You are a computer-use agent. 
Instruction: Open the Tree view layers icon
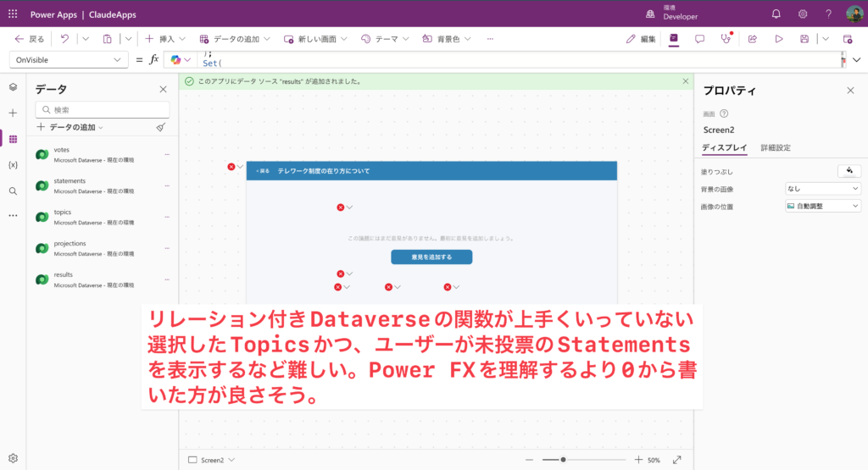(13, 87)
